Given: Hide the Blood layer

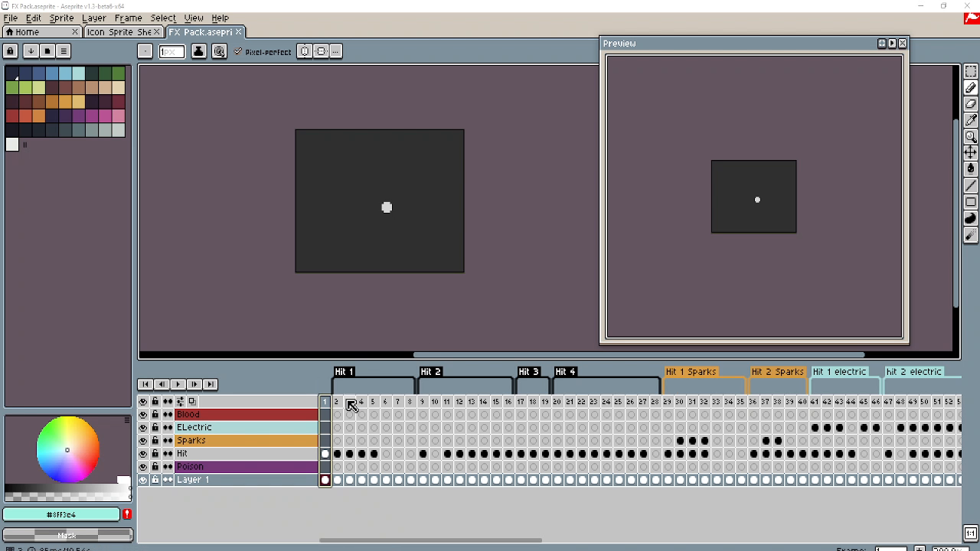Looking at the screenshot, I should pos(143,414).
